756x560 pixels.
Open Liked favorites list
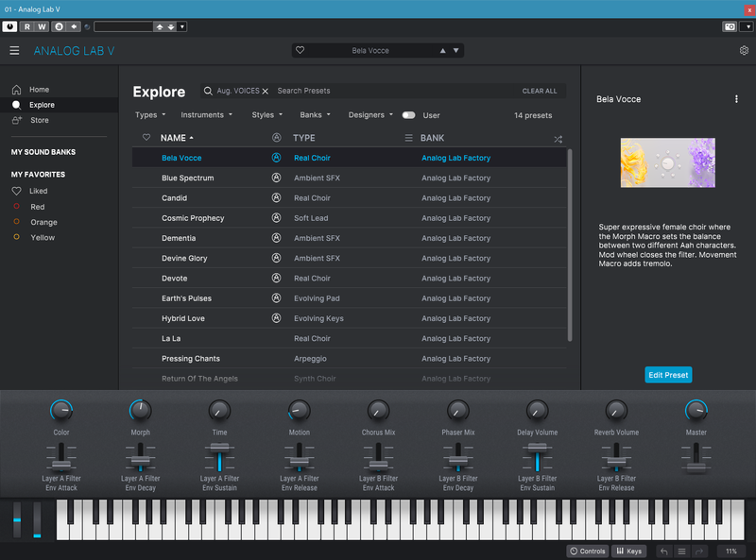[x=38, y=191]
